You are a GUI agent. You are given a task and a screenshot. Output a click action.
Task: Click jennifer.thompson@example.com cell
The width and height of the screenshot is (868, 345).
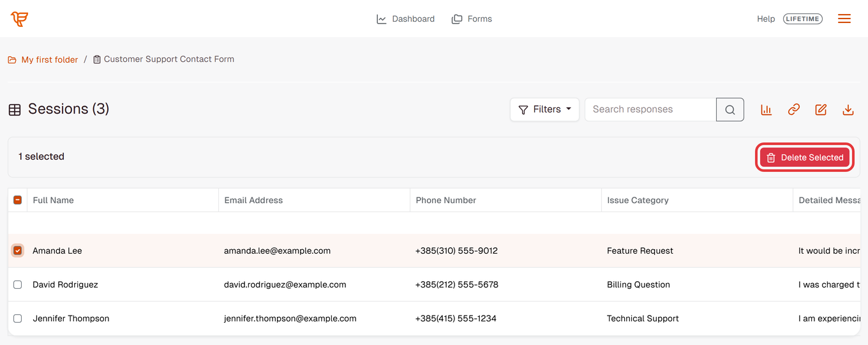290,318
